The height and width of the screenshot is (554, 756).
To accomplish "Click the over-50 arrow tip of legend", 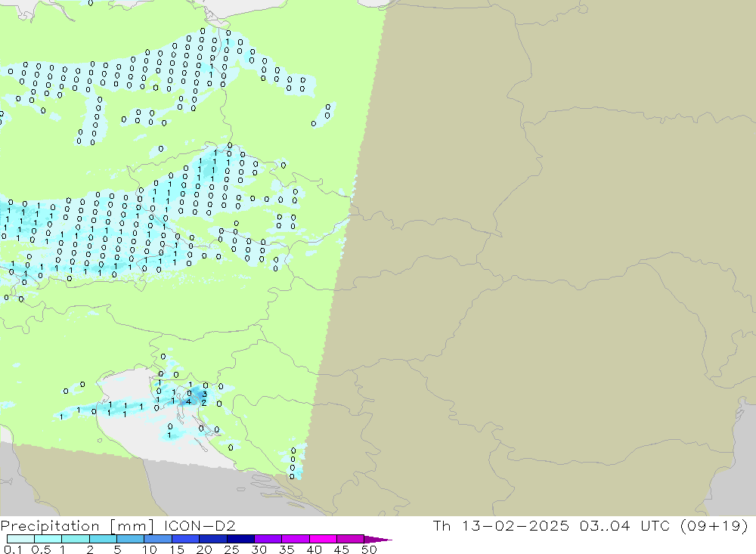I will (378, 540).
